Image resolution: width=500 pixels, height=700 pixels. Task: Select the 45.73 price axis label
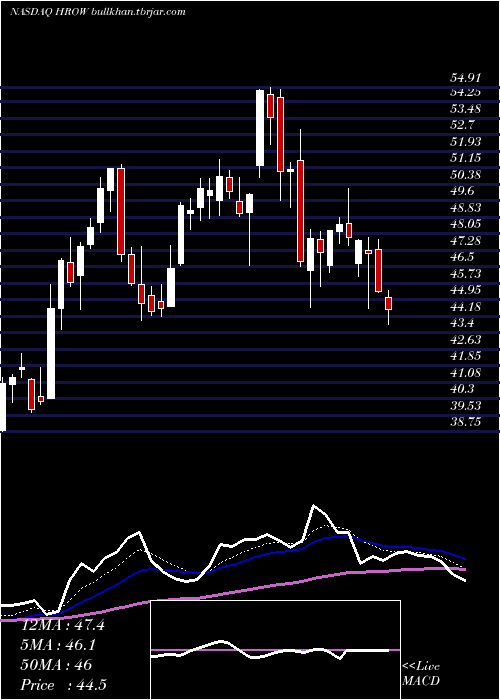(x=465, y=274)
